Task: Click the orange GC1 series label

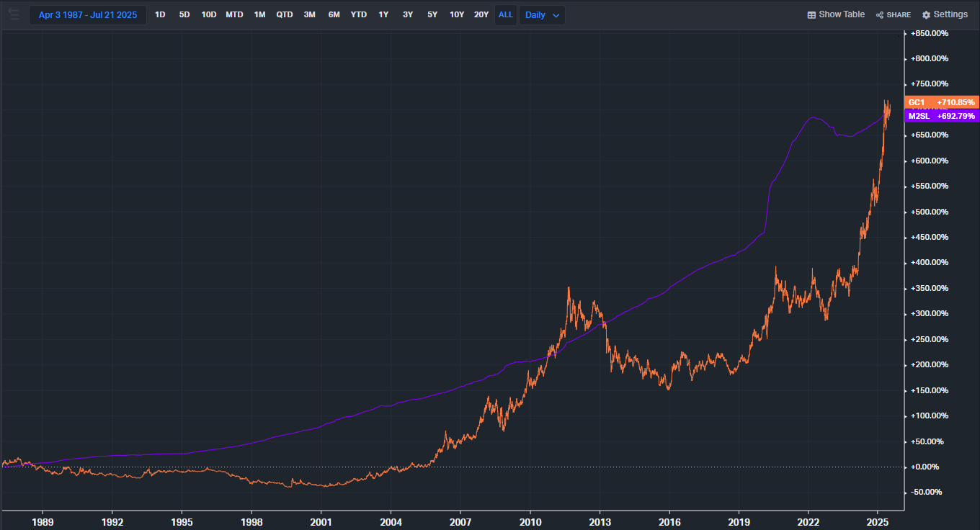Action: tap(917, 102)
